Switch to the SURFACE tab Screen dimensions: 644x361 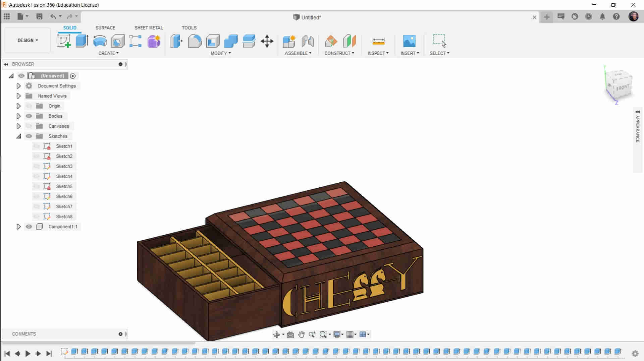click(105, 28)
